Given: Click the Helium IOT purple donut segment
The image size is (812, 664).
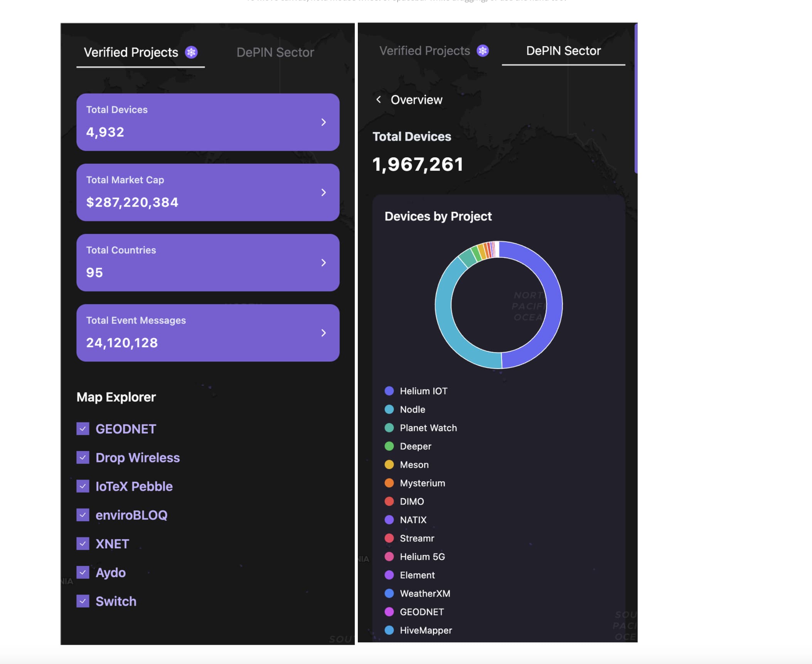Looking at the screenshot, I should pyautogui.click(x=554, y=305).
